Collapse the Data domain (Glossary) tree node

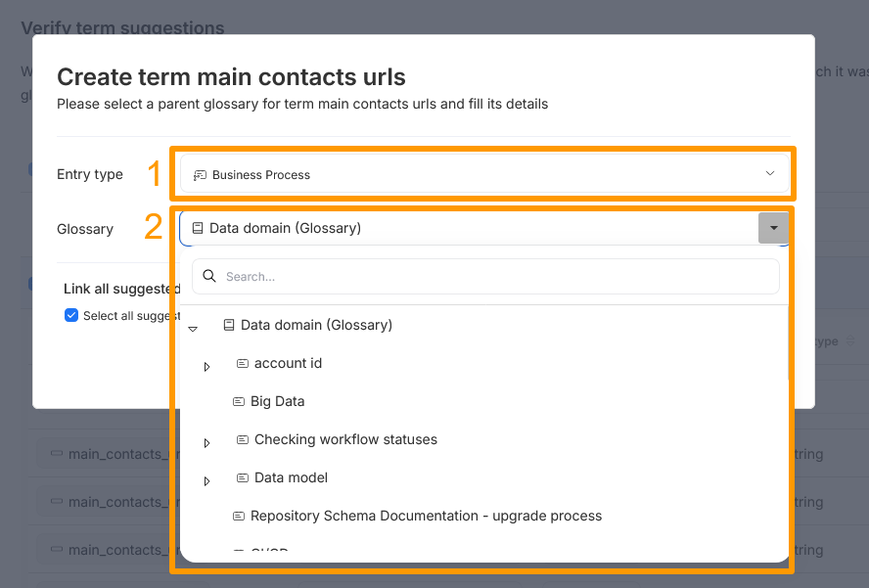(194, 329)
